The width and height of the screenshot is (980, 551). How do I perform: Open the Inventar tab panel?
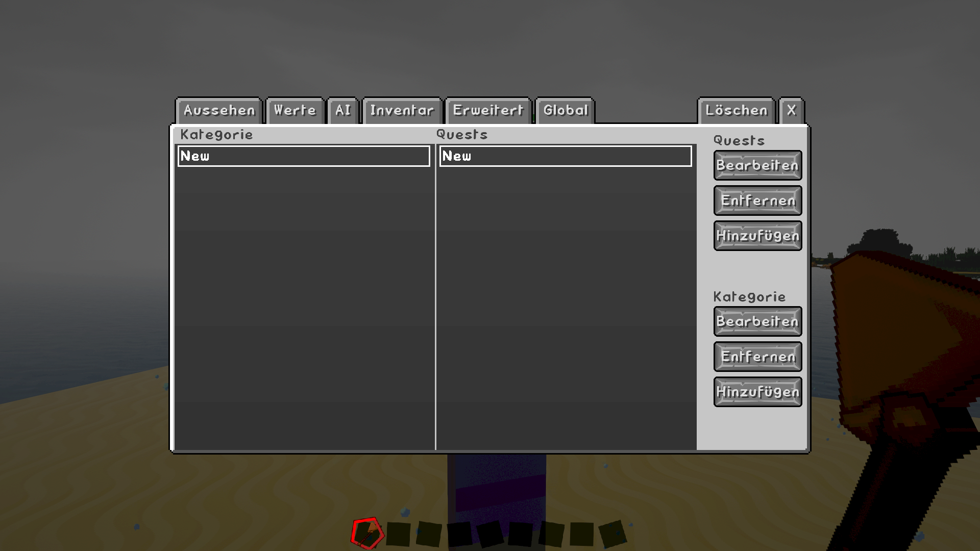401,110
